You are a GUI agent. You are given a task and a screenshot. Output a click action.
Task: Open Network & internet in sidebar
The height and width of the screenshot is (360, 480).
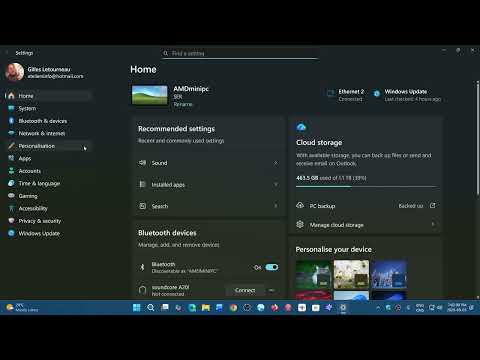(x=48, y=133)
